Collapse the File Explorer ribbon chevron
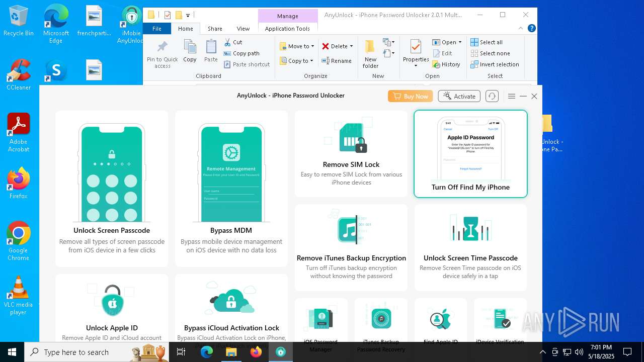 pos(521,29)
